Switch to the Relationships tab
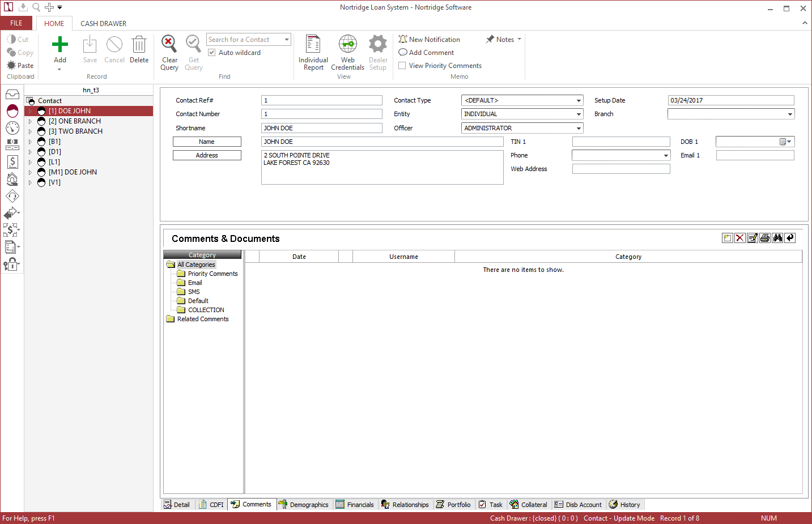 [405, 504]
